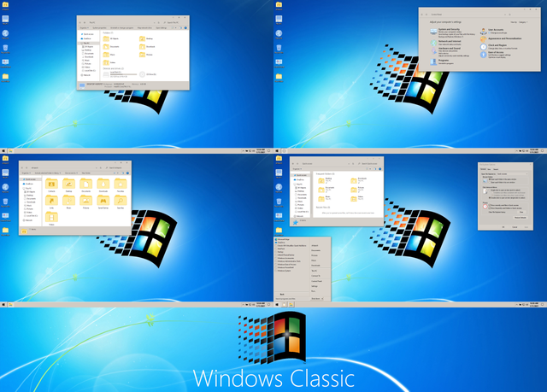Open the Links folder in Artwork window
Viewport: 547px width, 392px height.
pyautogui.click(x=51, y=202)
